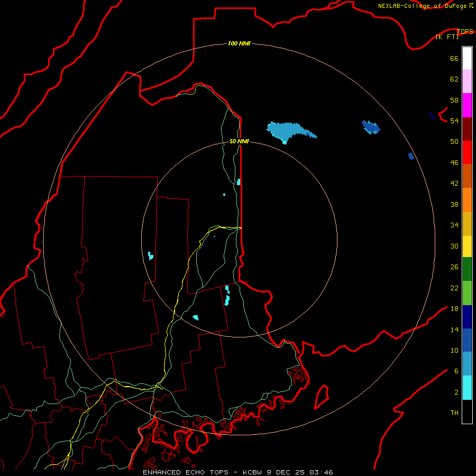476x476 pixels.
Task: Click the dark orange legend swatch
Action: click(467, 176)
